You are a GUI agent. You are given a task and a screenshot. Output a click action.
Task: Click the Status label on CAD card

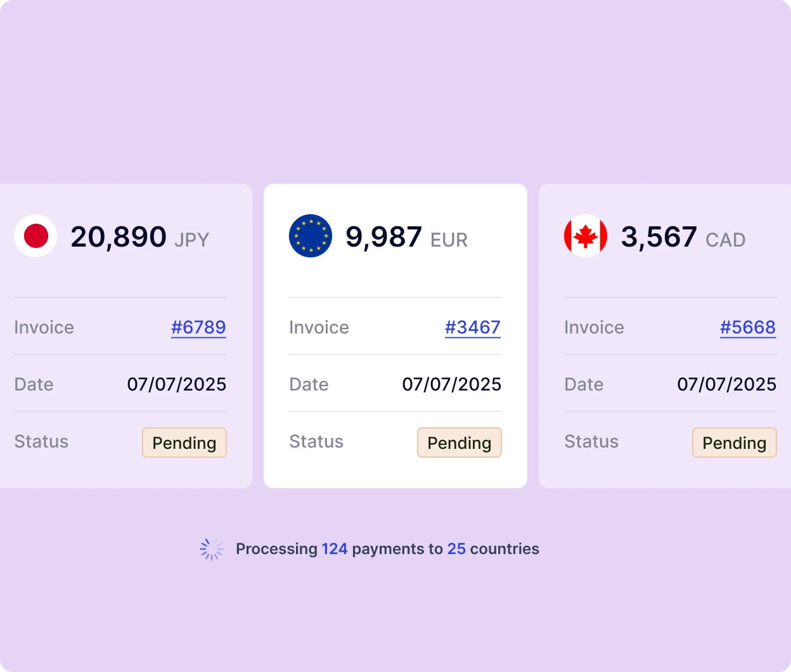coord(591,441)
